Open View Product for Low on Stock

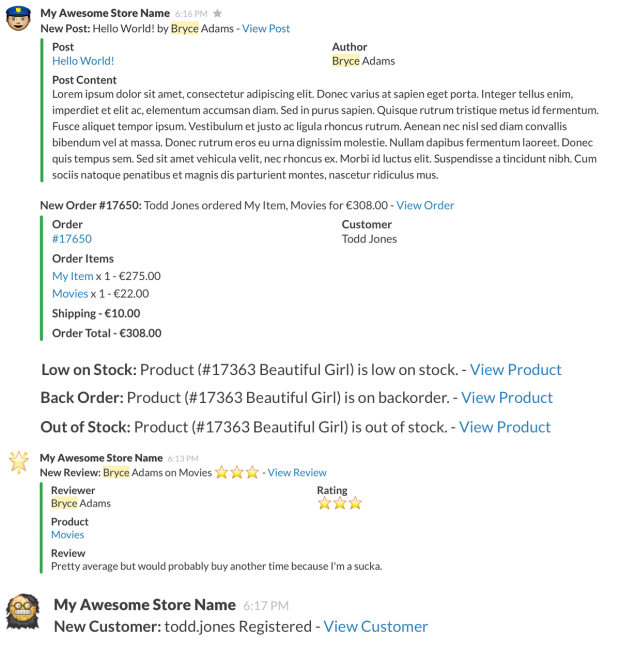pos(515,369)
